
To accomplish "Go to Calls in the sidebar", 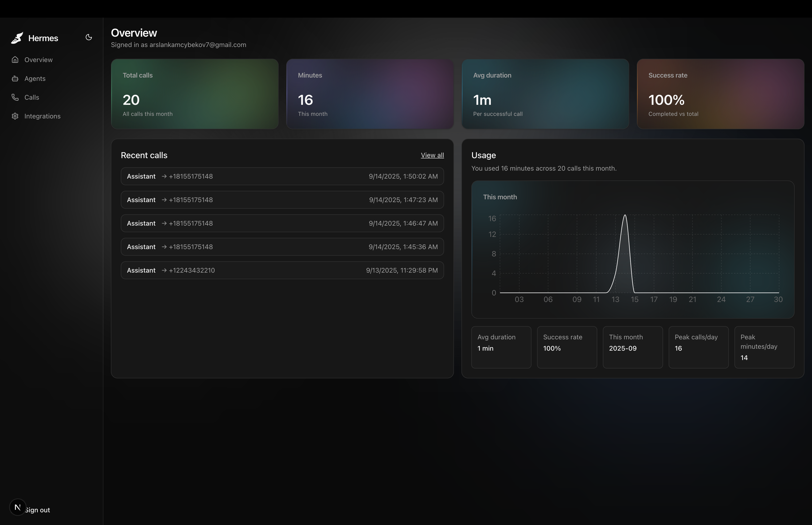I will (x=32, y=98).
